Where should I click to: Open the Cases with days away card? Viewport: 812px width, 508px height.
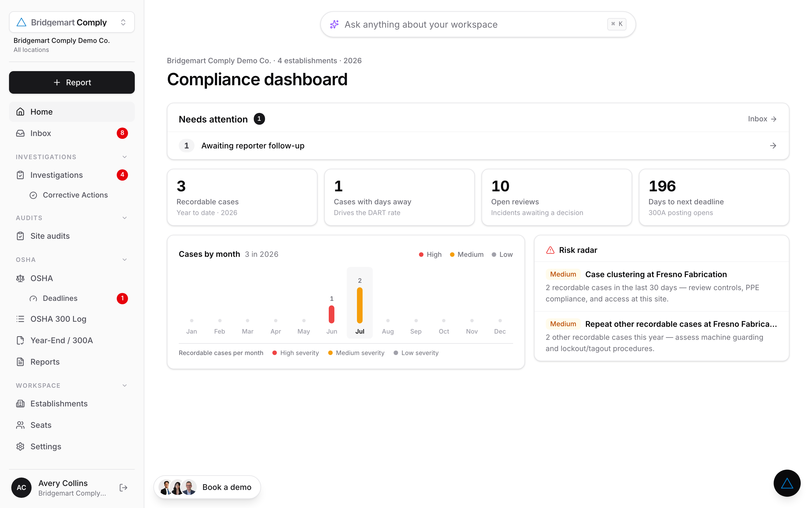pos(399,197)
